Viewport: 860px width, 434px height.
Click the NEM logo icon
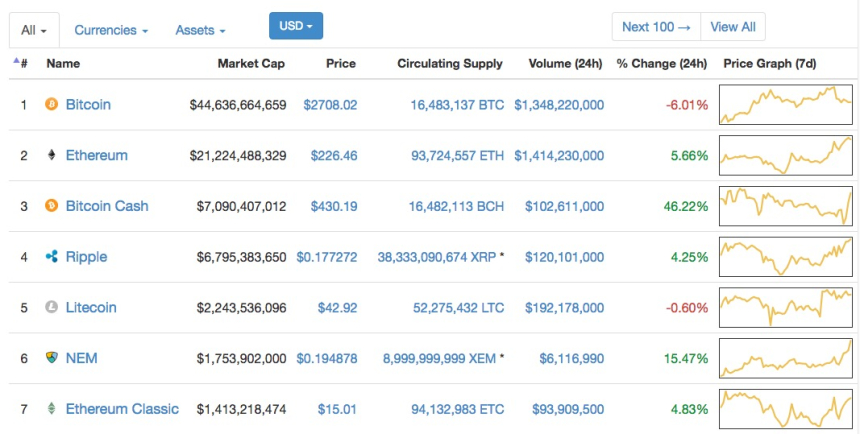(52, 358)
